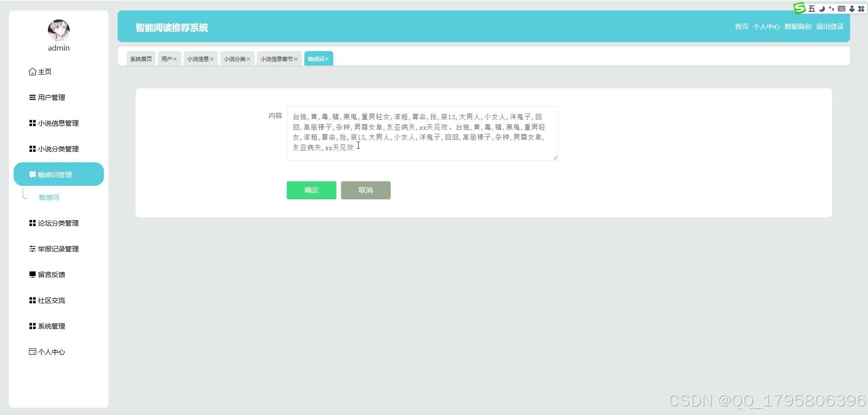Viewport: 868px width, 415px height.
Task: Click into the 内容 sensitive words textarea
Action: coord(422,133)
